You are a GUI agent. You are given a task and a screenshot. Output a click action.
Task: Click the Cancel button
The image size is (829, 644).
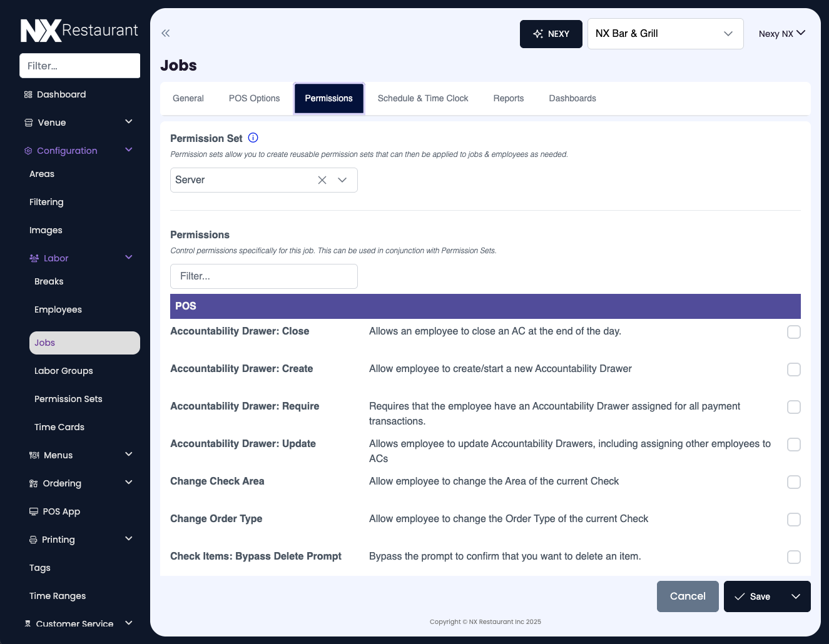point(687,596)
